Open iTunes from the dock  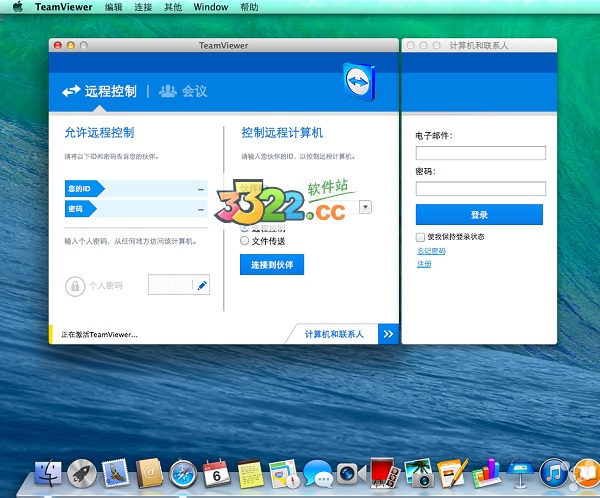(x=553, y=474)
